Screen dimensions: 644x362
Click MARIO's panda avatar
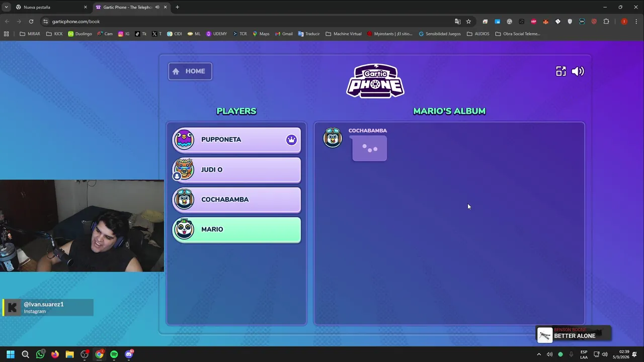184,229
